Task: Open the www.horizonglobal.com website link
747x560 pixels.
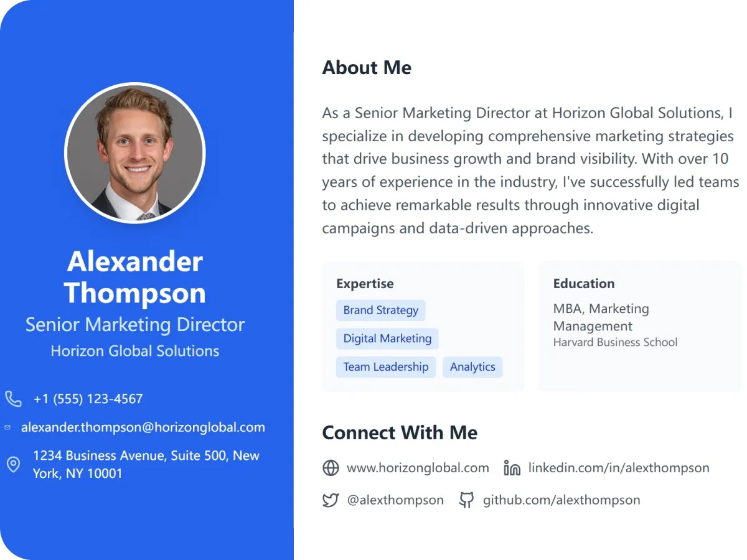Action: 418,468
